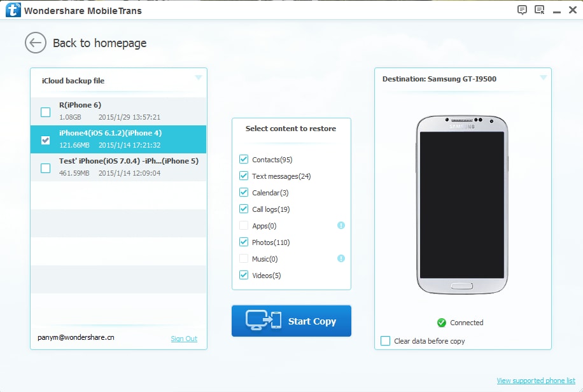Image resolution: width=583 pixels, height=392 pixels.
Task: Select the R(iPhone 6) backup checkbox
Action: tap(45, 111)
